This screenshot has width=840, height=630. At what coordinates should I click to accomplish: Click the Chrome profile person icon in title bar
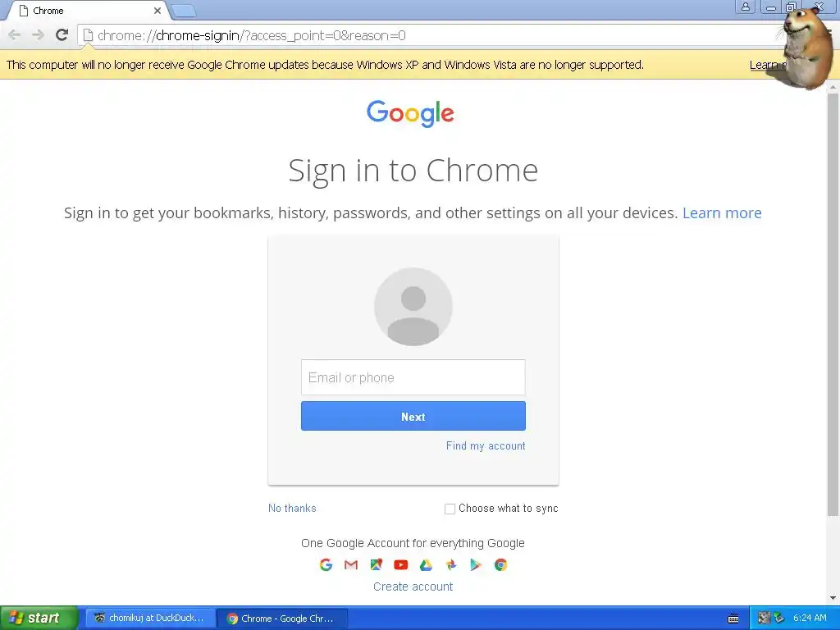[x=745, y=7]
